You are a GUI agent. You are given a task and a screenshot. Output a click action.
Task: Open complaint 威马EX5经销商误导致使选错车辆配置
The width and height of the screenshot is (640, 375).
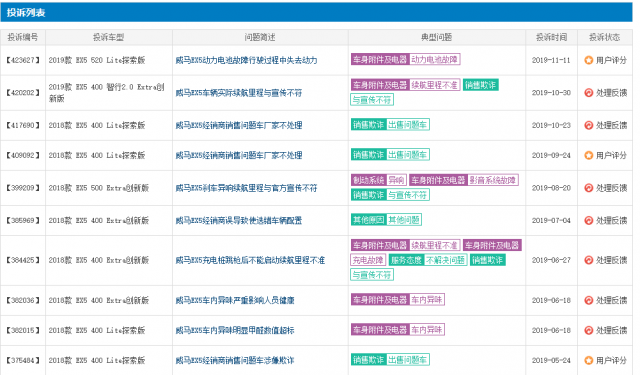pyautogui.click(x=239, y=221)
